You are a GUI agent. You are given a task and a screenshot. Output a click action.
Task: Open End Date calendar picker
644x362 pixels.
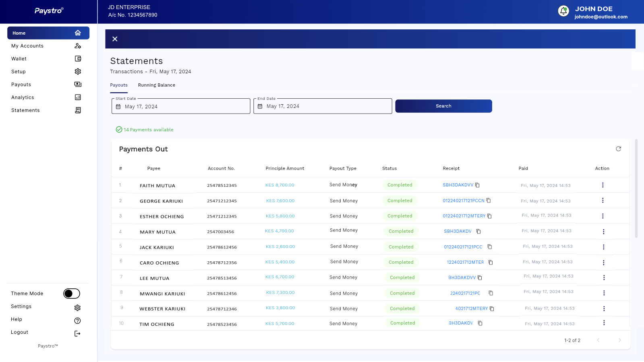tap(260, 106)
